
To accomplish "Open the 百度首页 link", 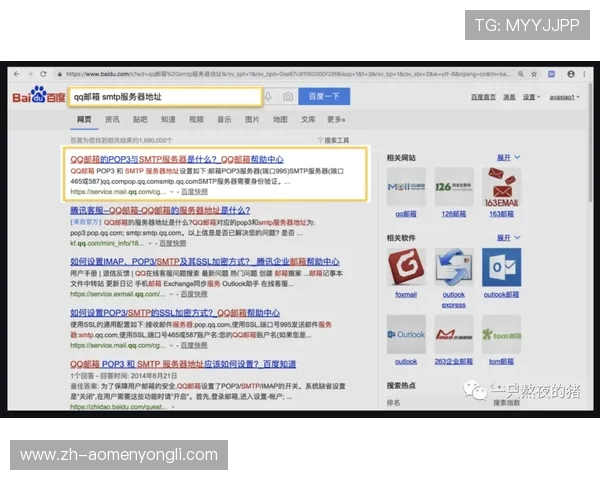I will pyautogui.click(x=483, y=97).
